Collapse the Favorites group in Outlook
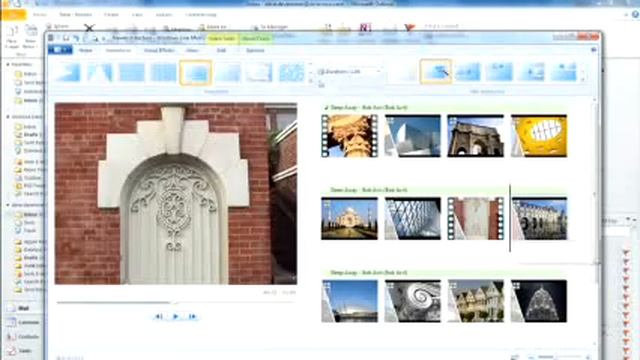The image size is (640, 360). tap(8, 64)
